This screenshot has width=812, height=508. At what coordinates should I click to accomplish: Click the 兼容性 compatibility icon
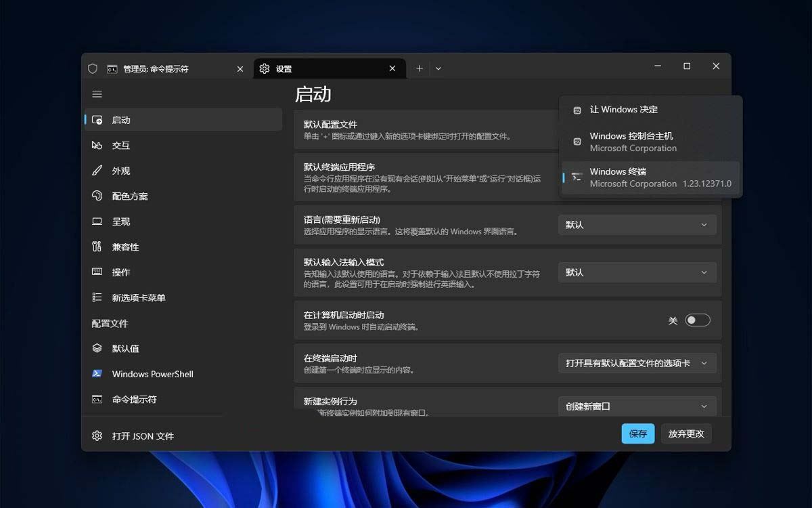coord(97,247)
